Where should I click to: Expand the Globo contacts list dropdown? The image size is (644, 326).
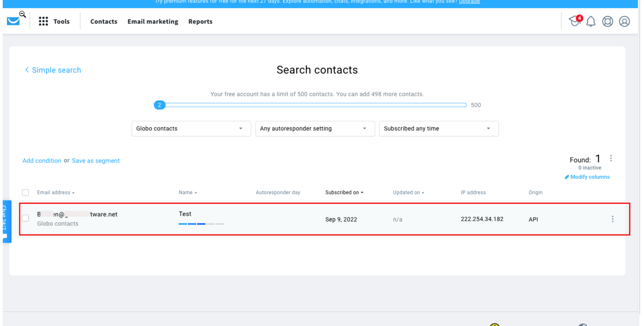point(191,129)
